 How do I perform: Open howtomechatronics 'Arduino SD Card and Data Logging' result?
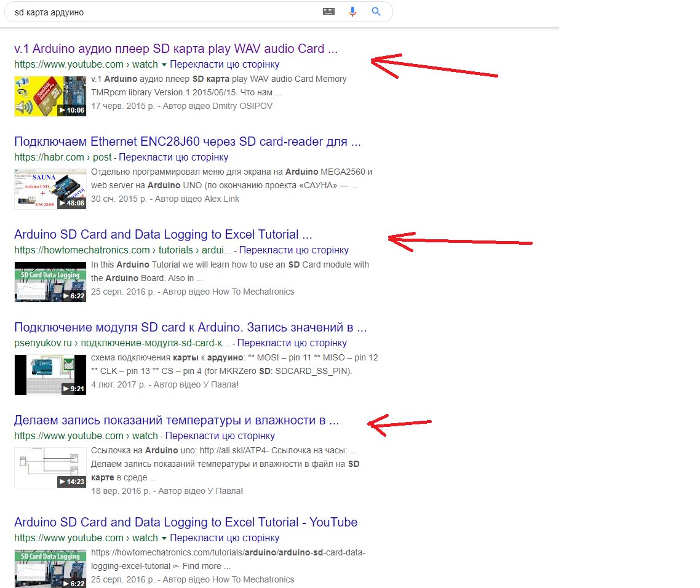163,234
